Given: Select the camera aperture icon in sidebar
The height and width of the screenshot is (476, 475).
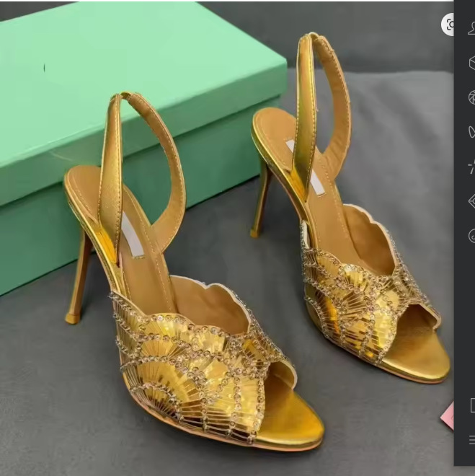Looking at the screenshot, I should (471, 97).
